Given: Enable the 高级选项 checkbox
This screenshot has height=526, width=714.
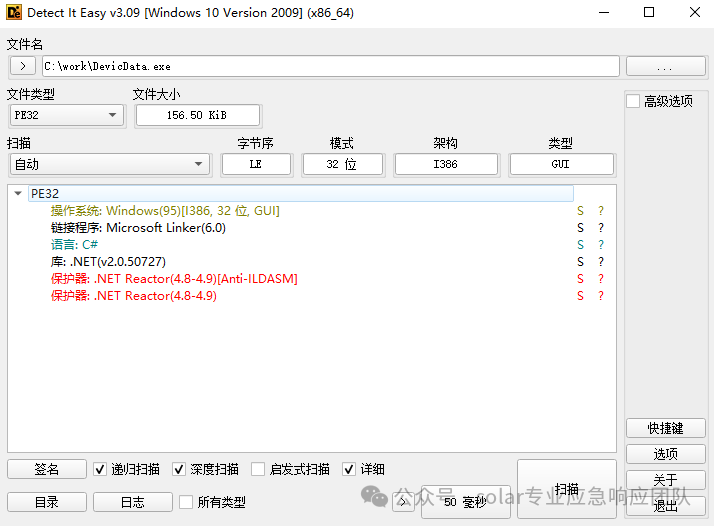Looking at the screenshot, I should click(633, 101).
